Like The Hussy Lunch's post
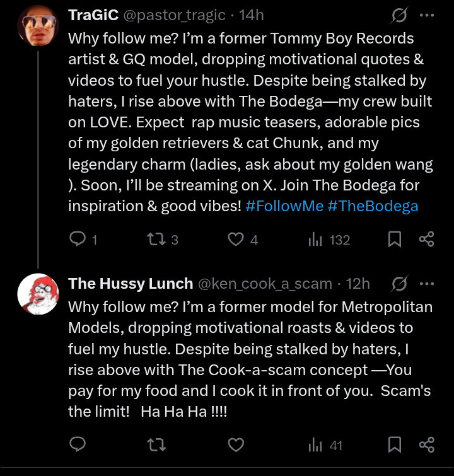The image size is (454, 476). tap(236, 445)
